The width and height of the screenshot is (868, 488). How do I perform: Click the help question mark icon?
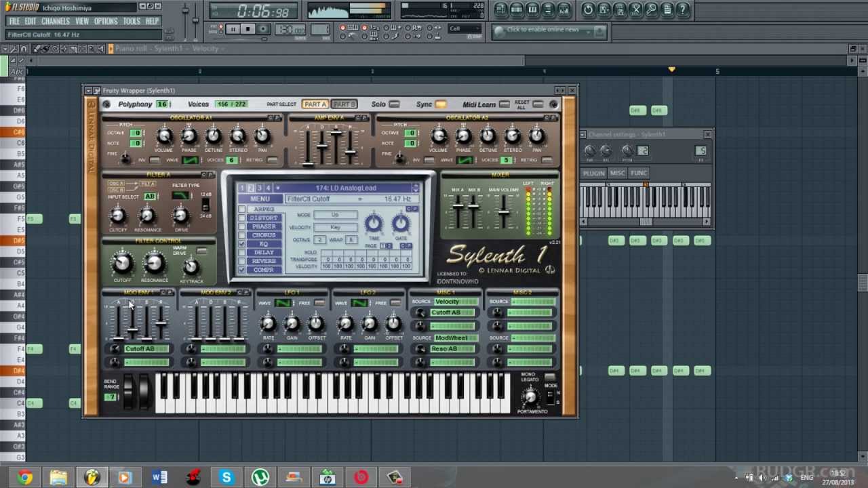coord(684,9)
